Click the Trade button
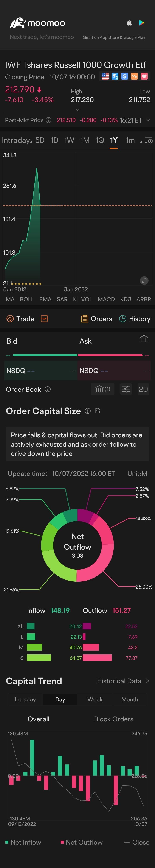The image size is (155, 868). click(20, 319)
